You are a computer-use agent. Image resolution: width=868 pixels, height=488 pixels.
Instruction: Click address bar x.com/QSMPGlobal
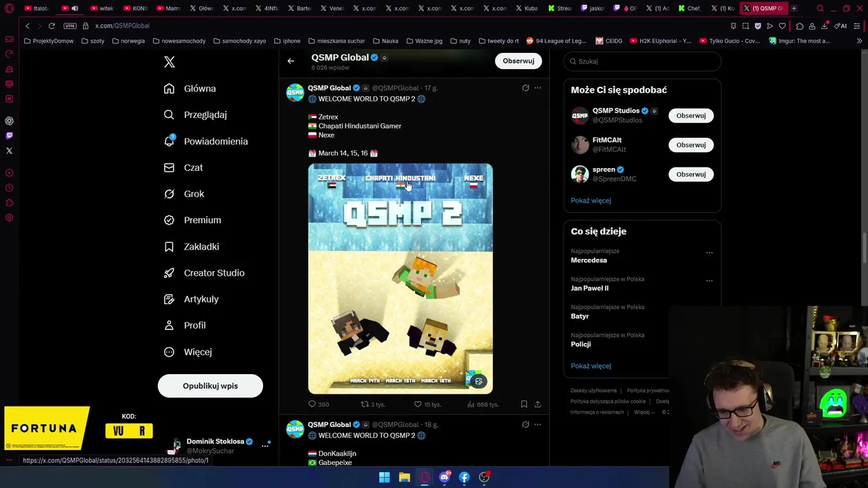click(122, 26)
